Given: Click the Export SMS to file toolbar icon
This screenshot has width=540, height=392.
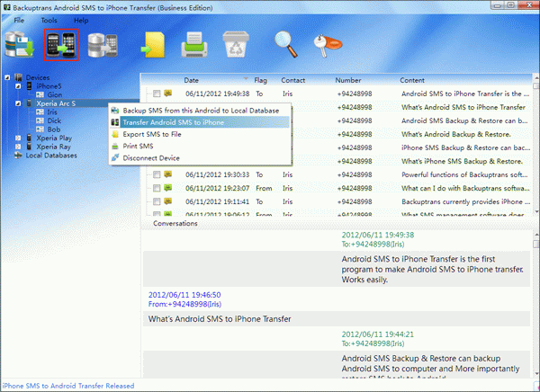Looking at the screenshot, I should click(x=153, y=45).
